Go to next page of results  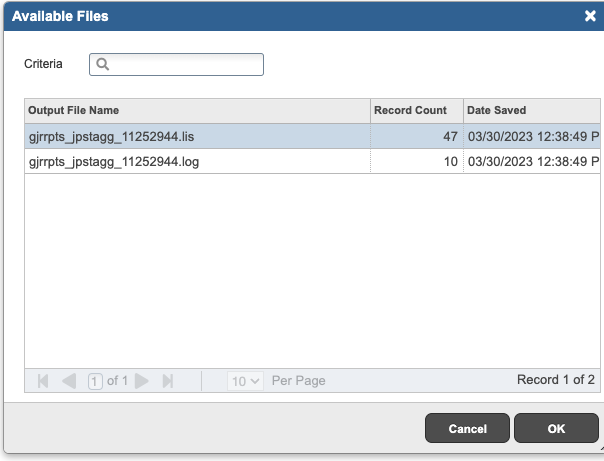pos(142,381)
